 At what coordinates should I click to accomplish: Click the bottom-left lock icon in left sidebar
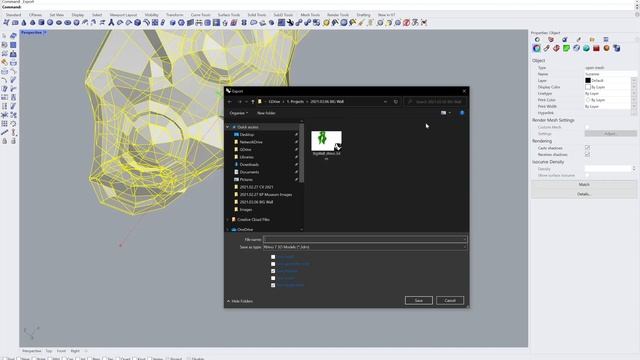(x=4, y=141)
